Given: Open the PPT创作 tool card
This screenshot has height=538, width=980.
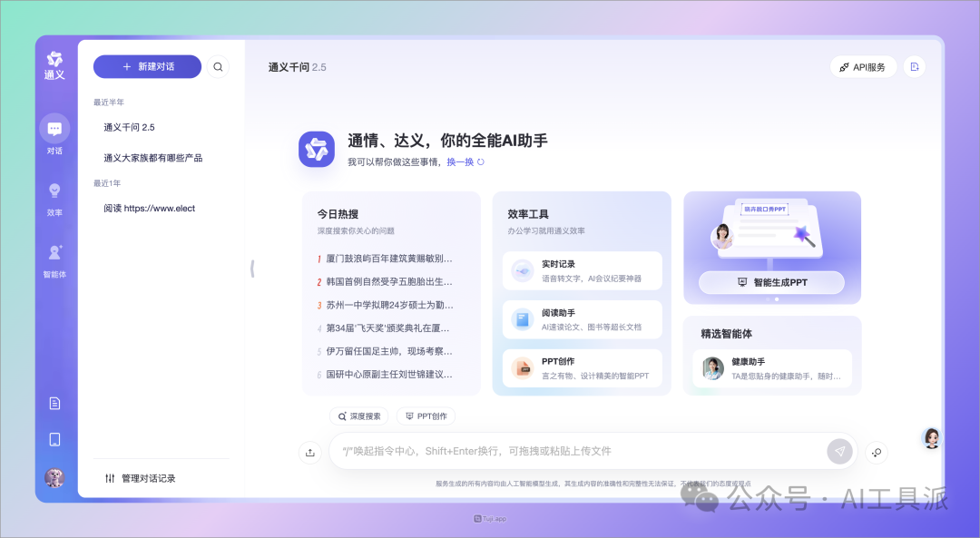Looking at the screenshot, I should (582, 368).
